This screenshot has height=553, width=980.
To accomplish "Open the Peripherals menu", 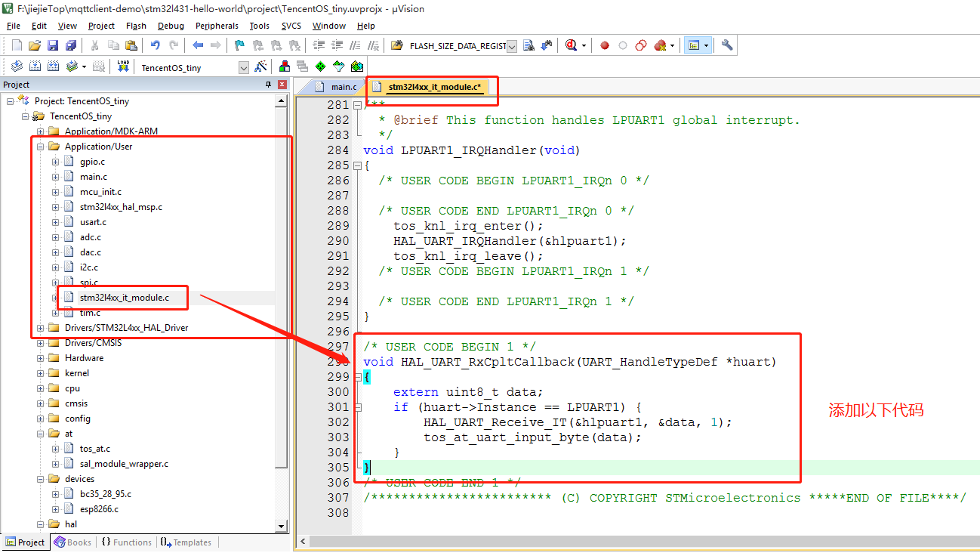I will 217,26.
